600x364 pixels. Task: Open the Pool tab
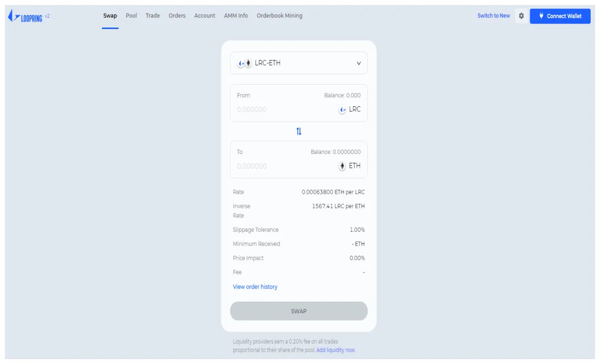point(131,16)
